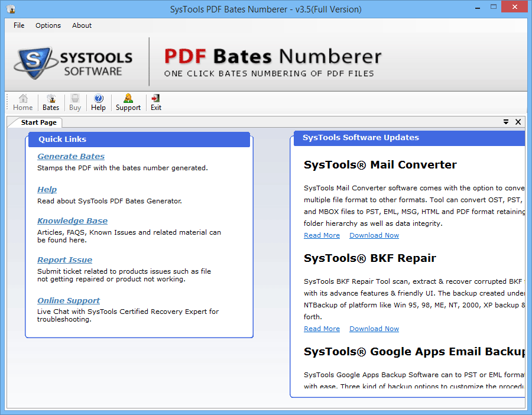Open the About menu

[x=82, y=25]
